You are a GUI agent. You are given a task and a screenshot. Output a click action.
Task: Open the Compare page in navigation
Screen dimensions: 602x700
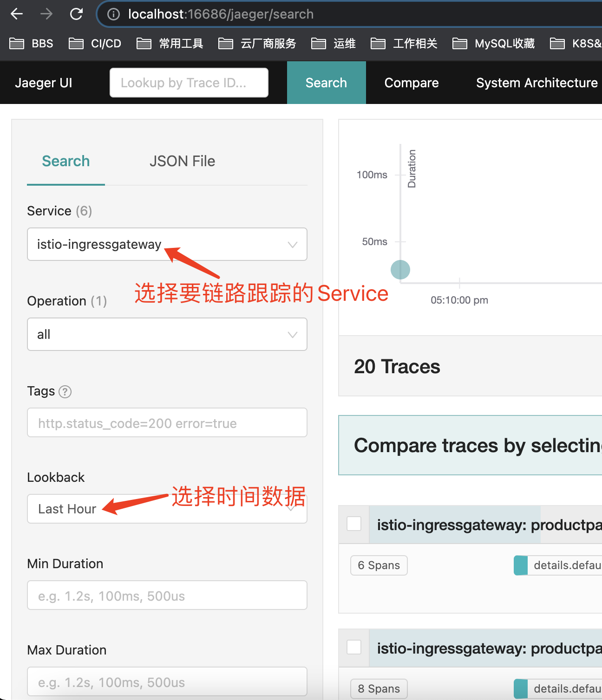click(x=412, y=83)
